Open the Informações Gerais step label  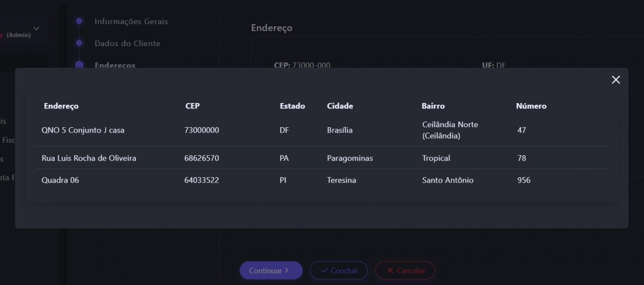click(131, 21)
